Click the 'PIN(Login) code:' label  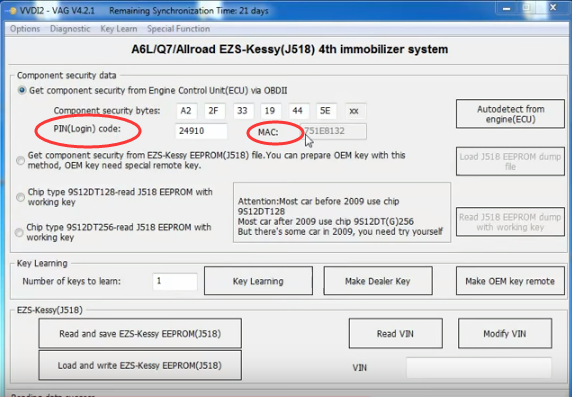[87, 129]
